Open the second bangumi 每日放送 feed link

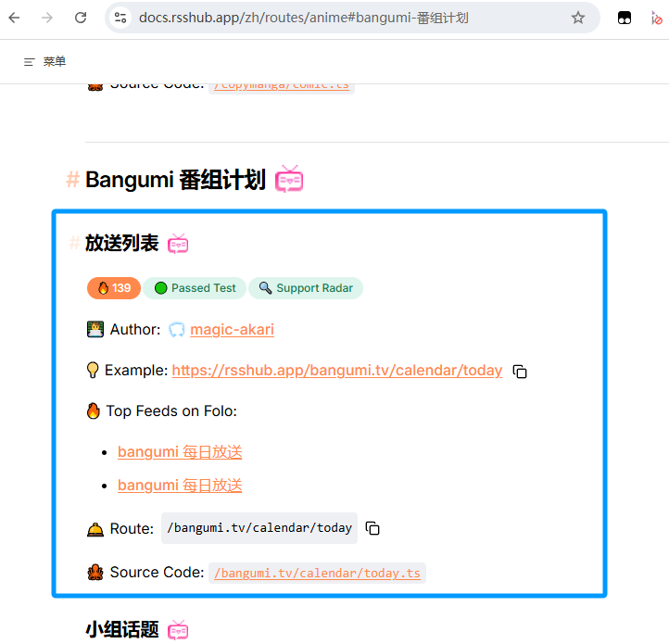tap(180, 486)
